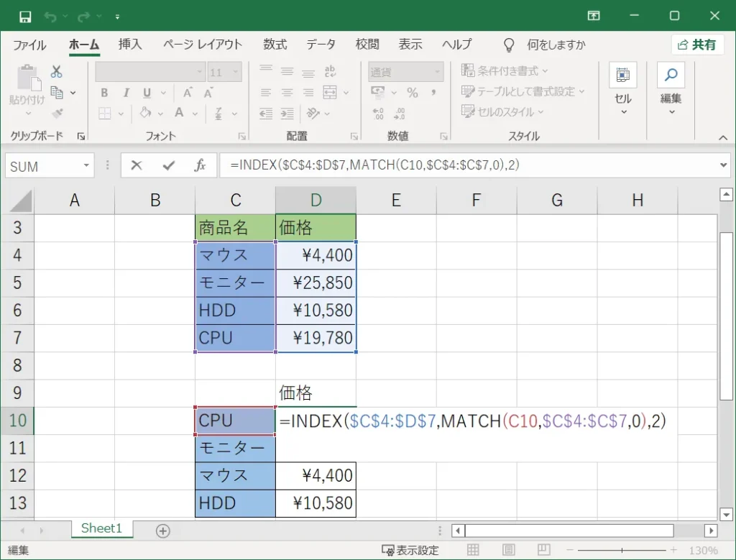This screenshot has height=560, width=736.
Task: Collapse the ribbon with the up chevron
Action: coord(723,137)
